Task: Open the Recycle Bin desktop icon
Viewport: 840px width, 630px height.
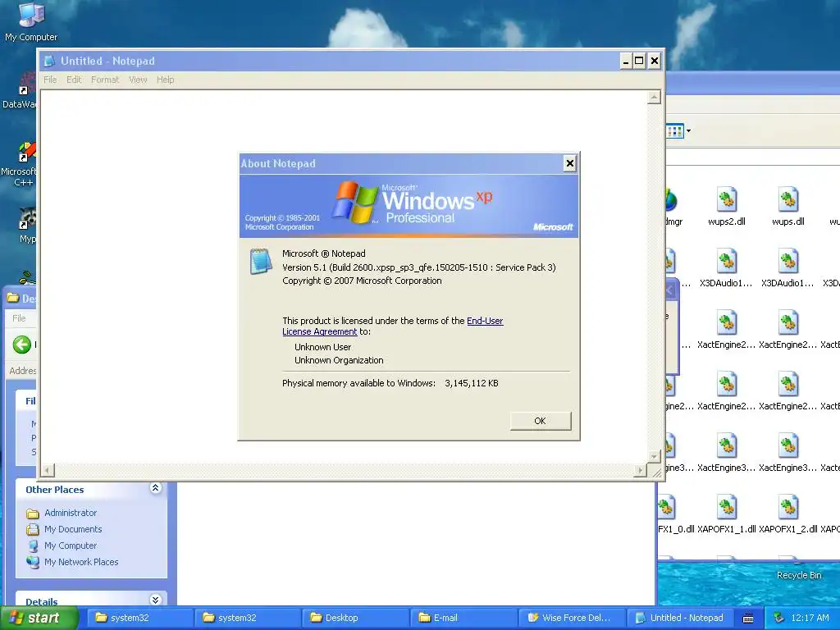Action: tap(799, 575)
